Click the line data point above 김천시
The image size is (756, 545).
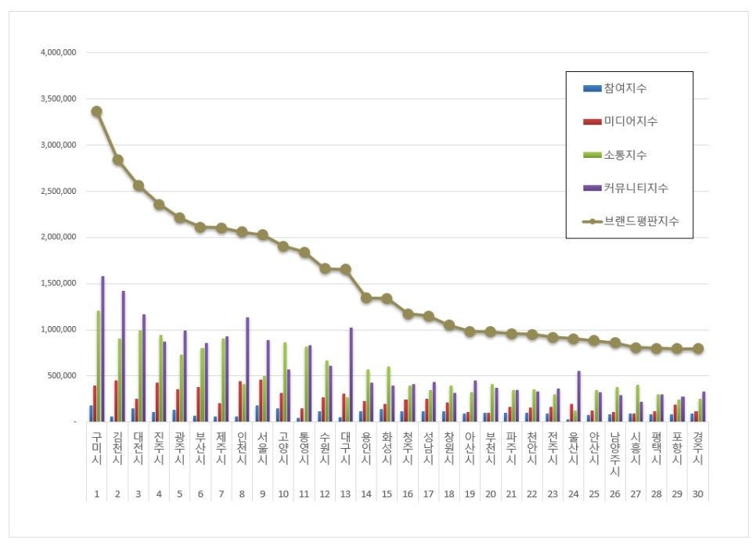pyautogui.click(x=117, y=160)
